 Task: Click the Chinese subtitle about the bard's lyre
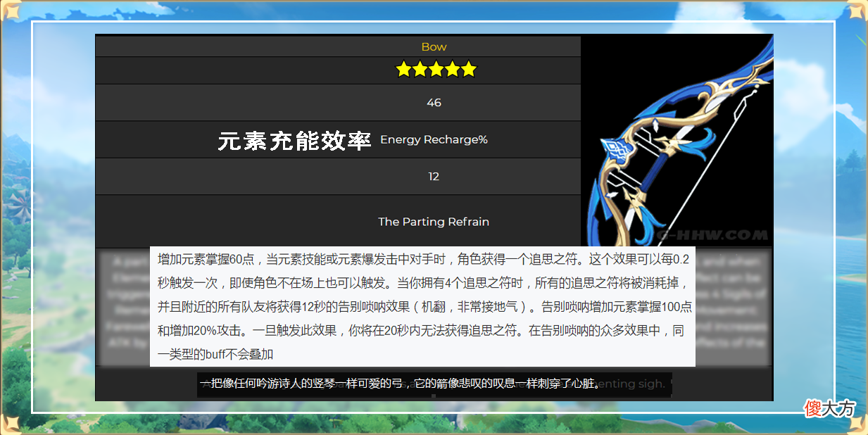pyautogui.click(x=401, y=384)
